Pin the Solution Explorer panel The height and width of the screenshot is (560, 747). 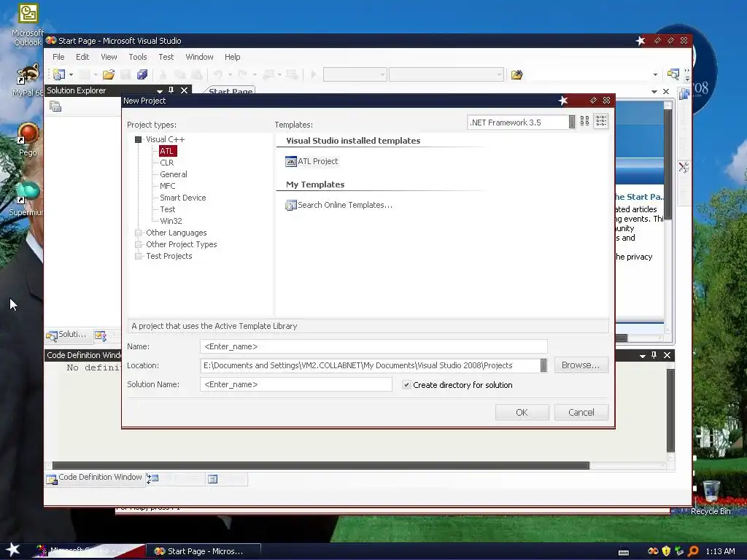171,90
